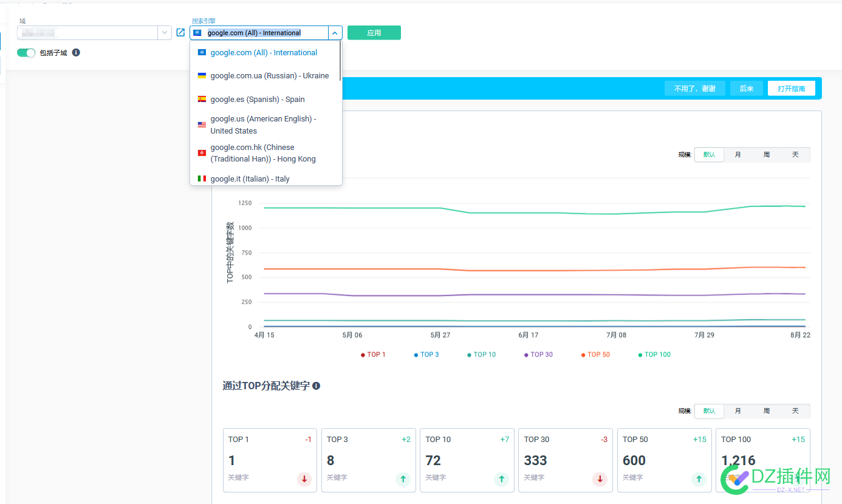Toggle TOP 30 series in chart legend
This screenshot has width=842, height=504.
[538, 355]
